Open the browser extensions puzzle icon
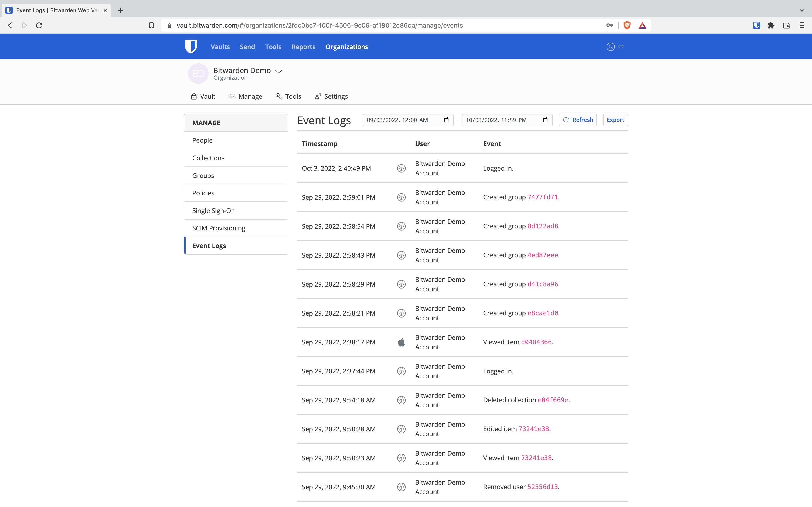812x507 pixels. [x=771, y=26]
